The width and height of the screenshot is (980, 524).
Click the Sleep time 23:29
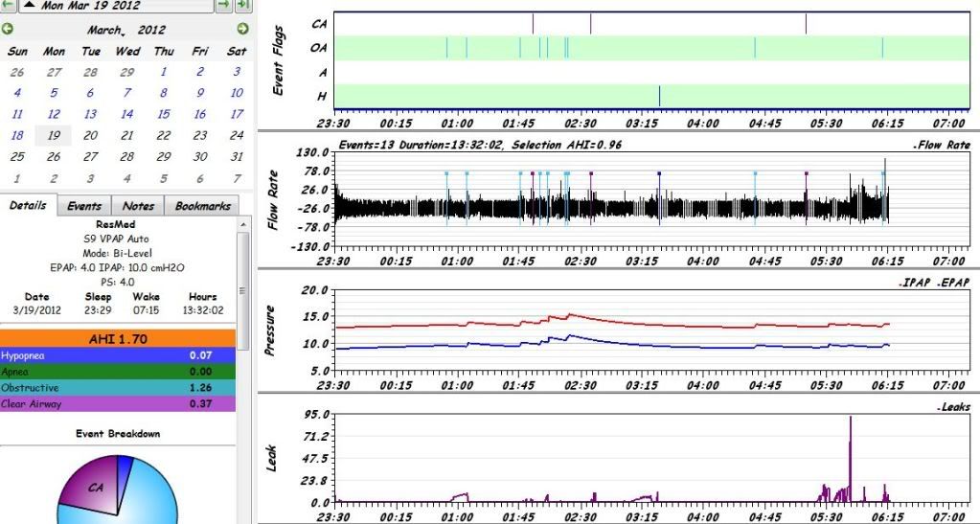coord(98,310)
